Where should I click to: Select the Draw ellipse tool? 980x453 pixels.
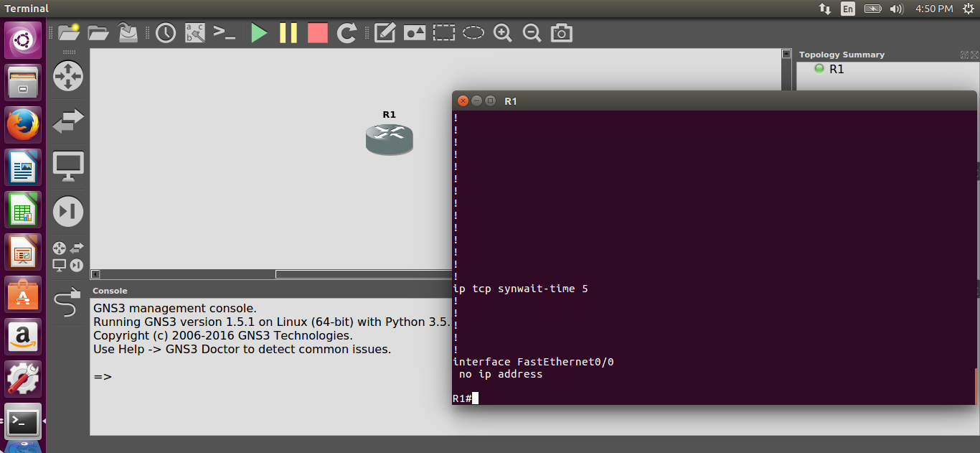(x=473, y=32)
